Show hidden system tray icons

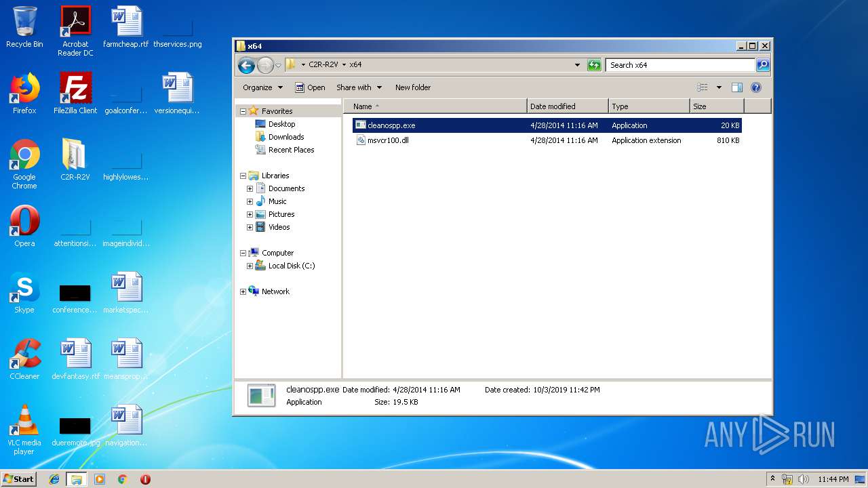tap(772, 479)
